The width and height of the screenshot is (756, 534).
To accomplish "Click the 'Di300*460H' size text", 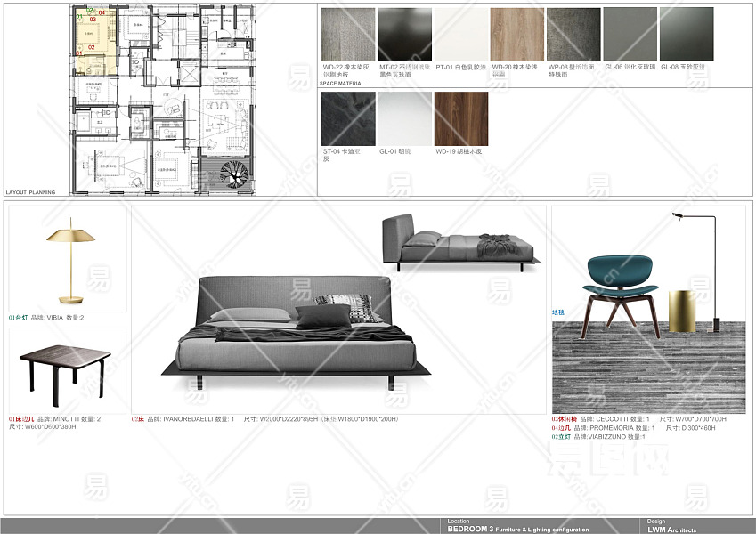I will tap(699, 428).
